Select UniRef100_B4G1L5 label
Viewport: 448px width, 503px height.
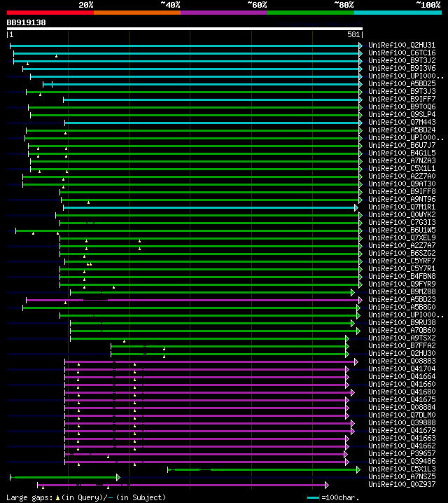coord(402,153)
